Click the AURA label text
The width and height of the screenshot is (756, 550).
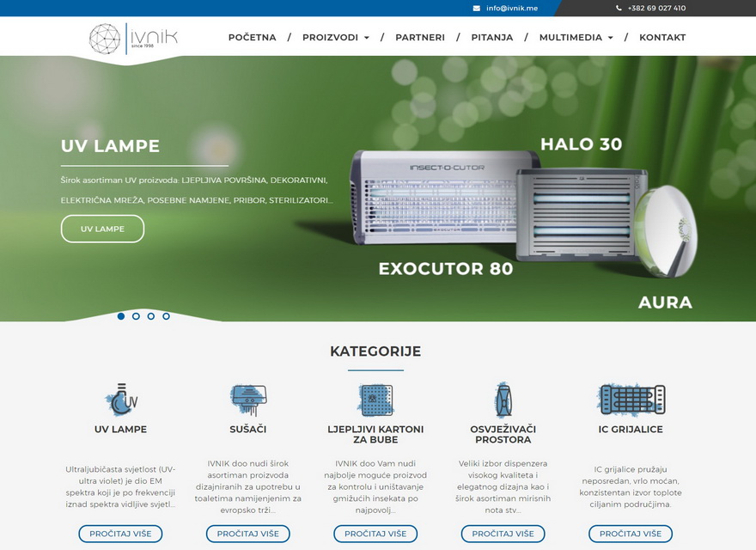tap(665, 302)
